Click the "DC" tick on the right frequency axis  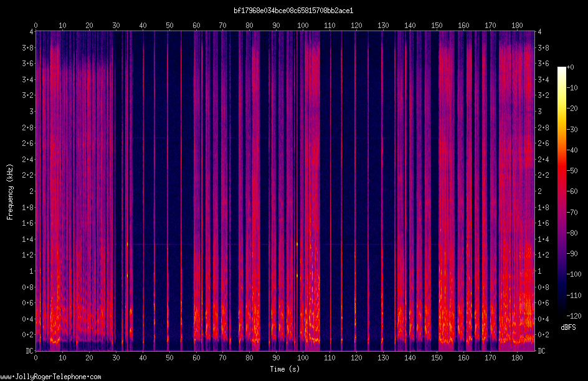click(541, 351)
